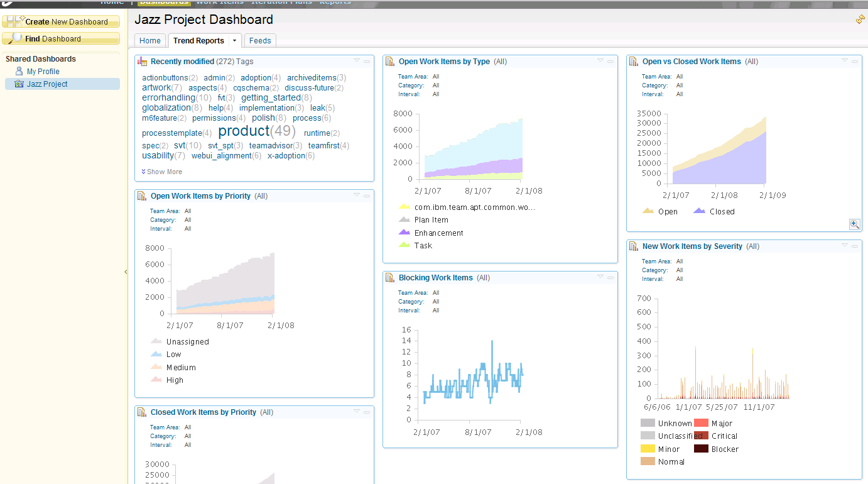868x484 pixels.
Task: Click the webui_alignment tag
Action: 221,156
